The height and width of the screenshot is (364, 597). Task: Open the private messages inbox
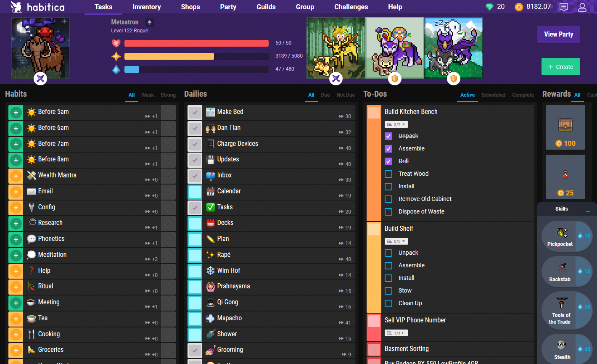coord(564,7)
